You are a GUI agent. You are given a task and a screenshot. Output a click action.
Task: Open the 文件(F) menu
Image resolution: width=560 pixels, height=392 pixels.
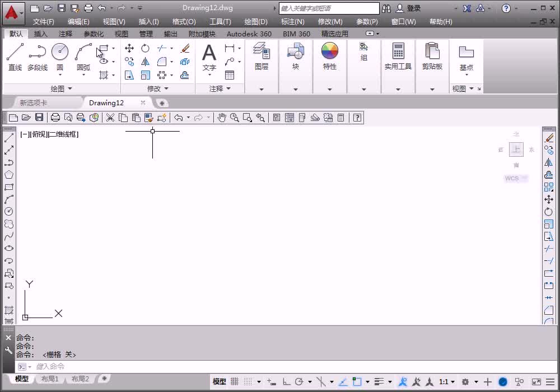[x=44, y=22]
